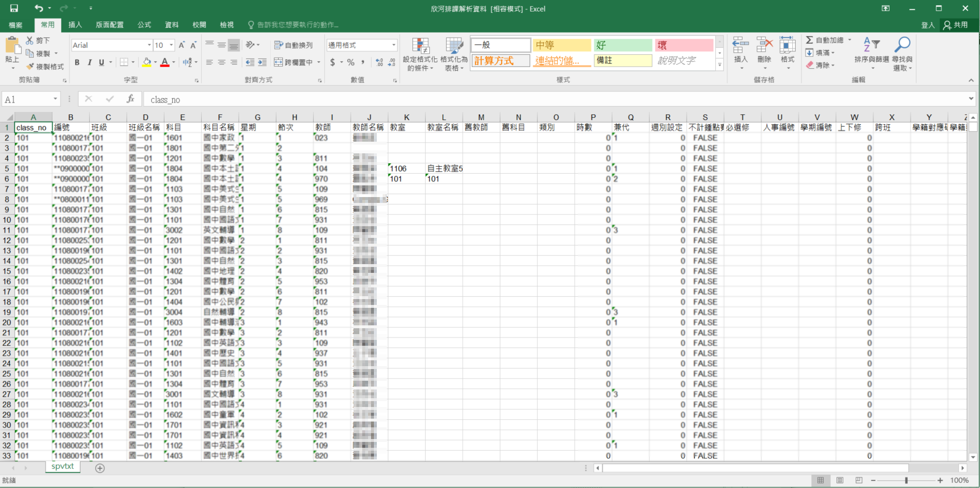Click the Insert Function fx icon
The width and height of the screenshot is (980, 488).
pos(131,99)
